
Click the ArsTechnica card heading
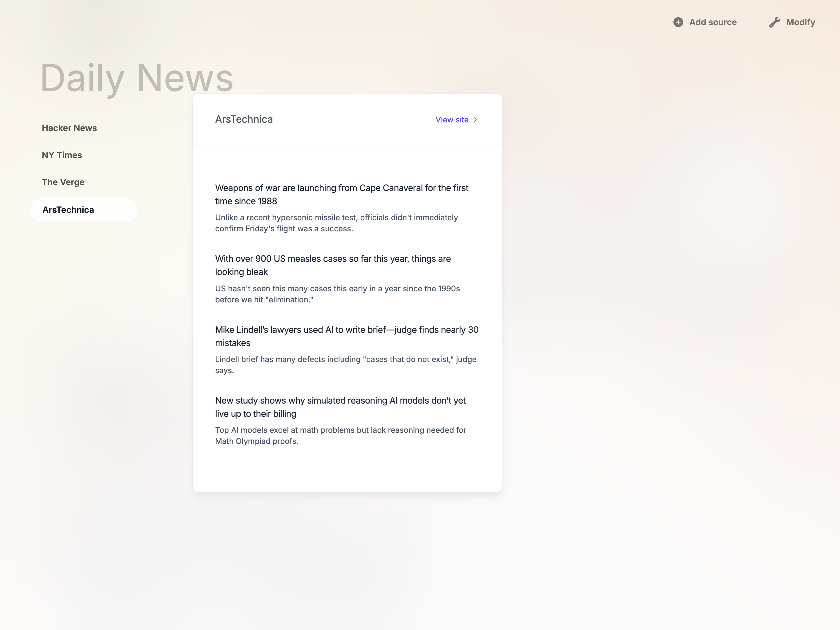(244, 119)
